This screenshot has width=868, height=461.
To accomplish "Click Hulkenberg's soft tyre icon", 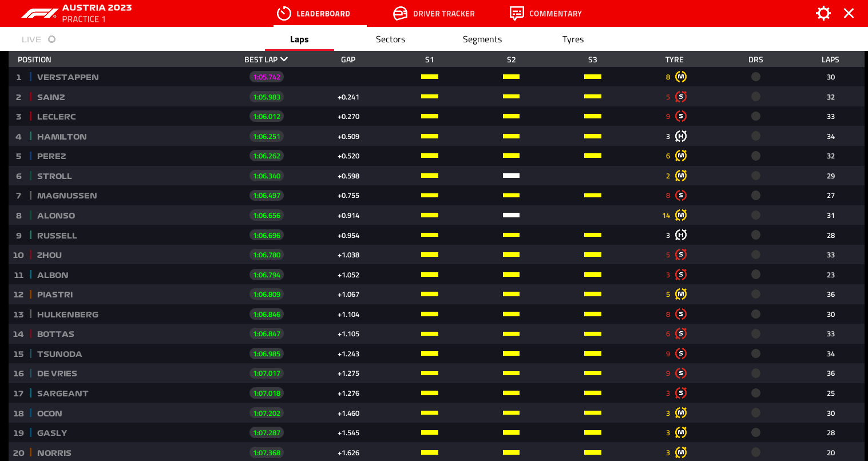I will click(x=681, y=314).
